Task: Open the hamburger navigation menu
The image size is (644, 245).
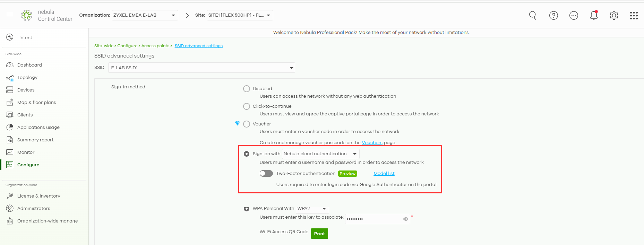Action: 10,15
